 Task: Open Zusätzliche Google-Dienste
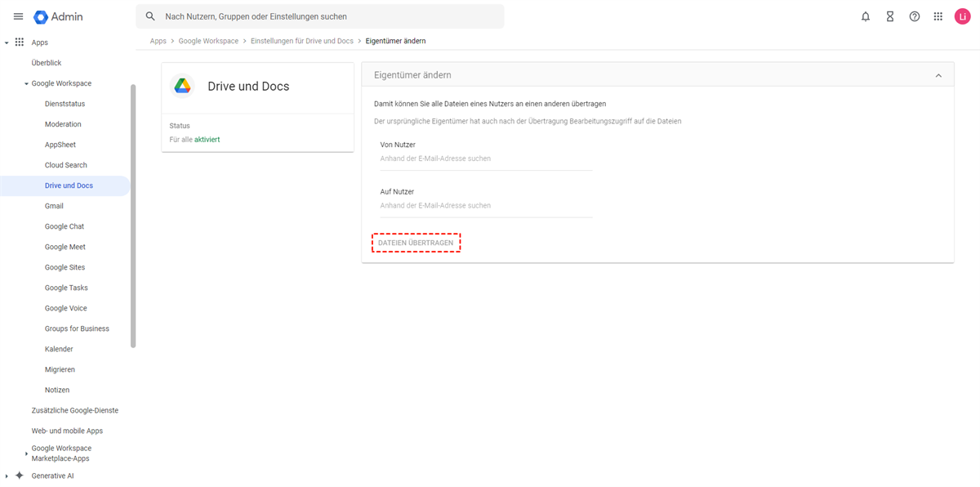pyautogui.click(x=75, y=410)
